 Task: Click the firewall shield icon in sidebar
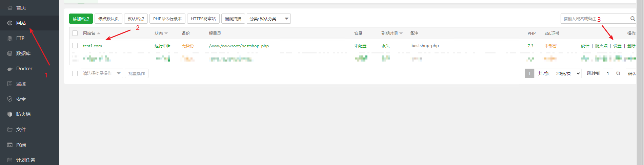(x=10, y=114)
